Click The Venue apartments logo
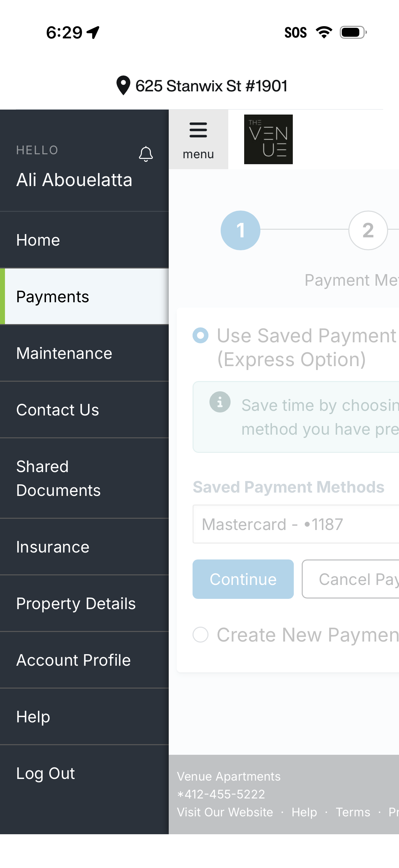 [268, 139]
